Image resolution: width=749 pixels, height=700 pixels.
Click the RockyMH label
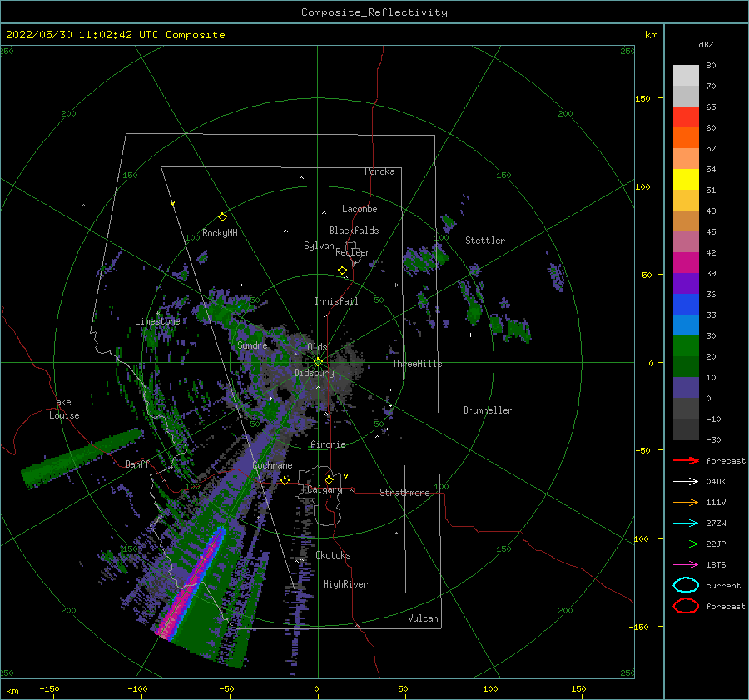[220, 233]
